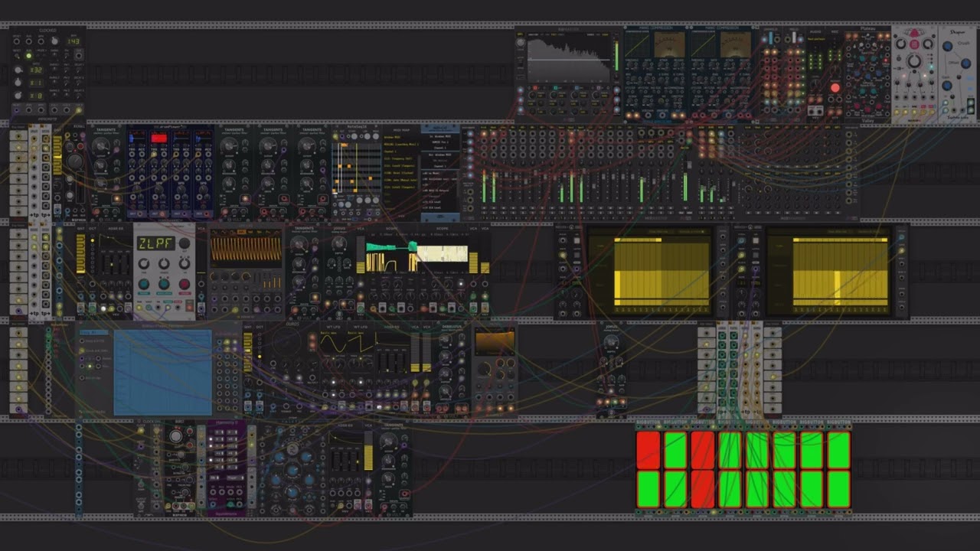Screen dimensions: 980x551
Task: Toggle top green pad of last BigButton module
Action: (839, 450)
